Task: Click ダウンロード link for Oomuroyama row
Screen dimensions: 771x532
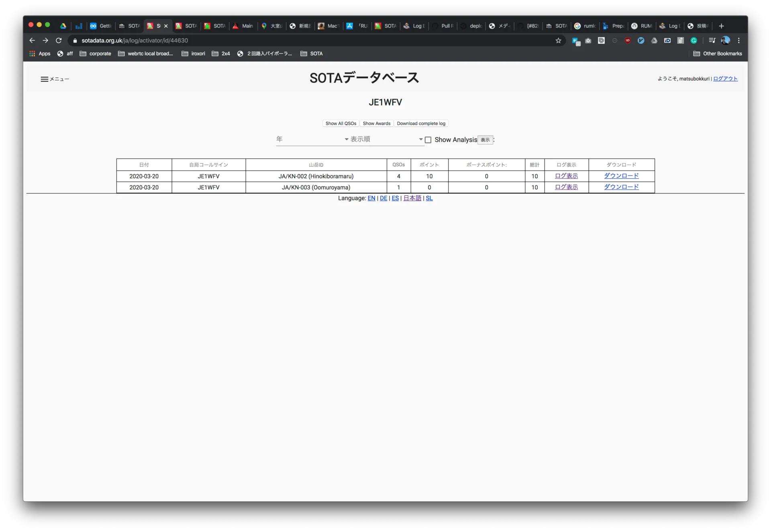Action: 621,187
